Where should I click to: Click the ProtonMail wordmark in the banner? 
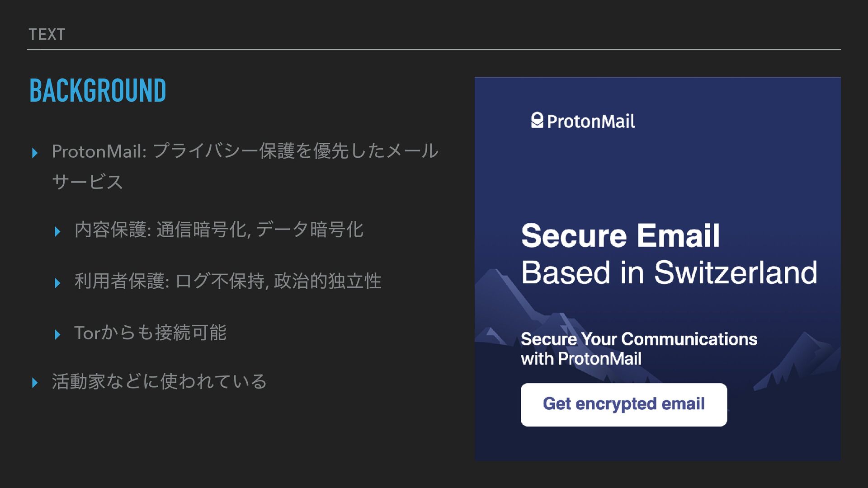point(590,121)
